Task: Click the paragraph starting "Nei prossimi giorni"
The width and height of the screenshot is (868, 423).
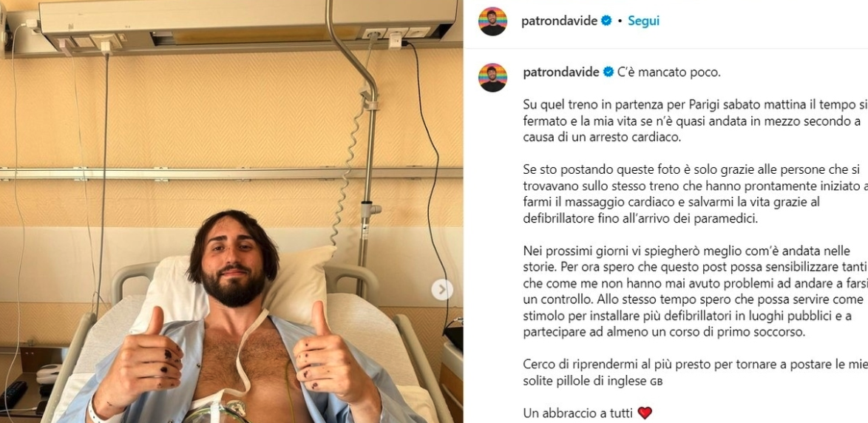Action: click(x=695, y=292)
